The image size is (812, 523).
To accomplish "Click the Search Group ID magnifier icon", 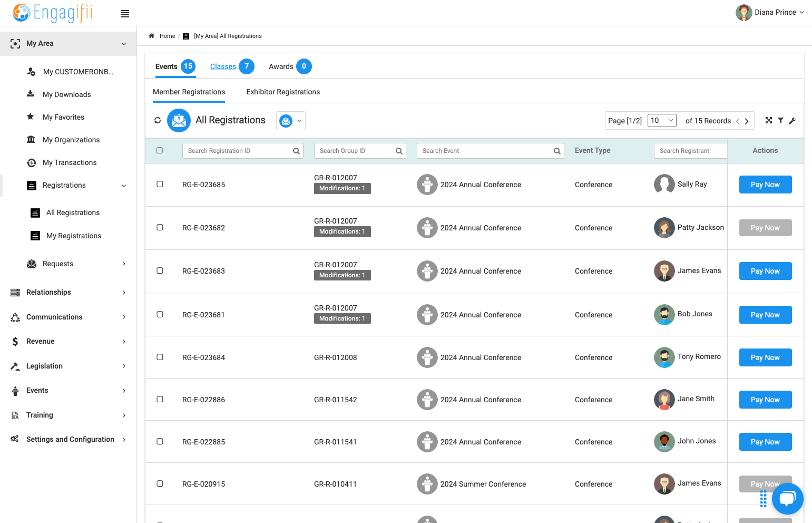I will 399,151.
